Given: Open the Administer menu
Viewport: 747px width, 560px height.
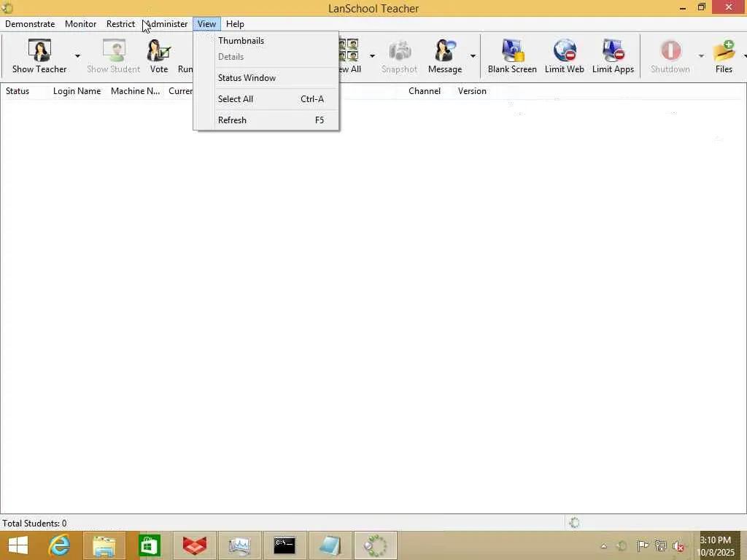Looking at the screenshot, I should coord(167,24).
